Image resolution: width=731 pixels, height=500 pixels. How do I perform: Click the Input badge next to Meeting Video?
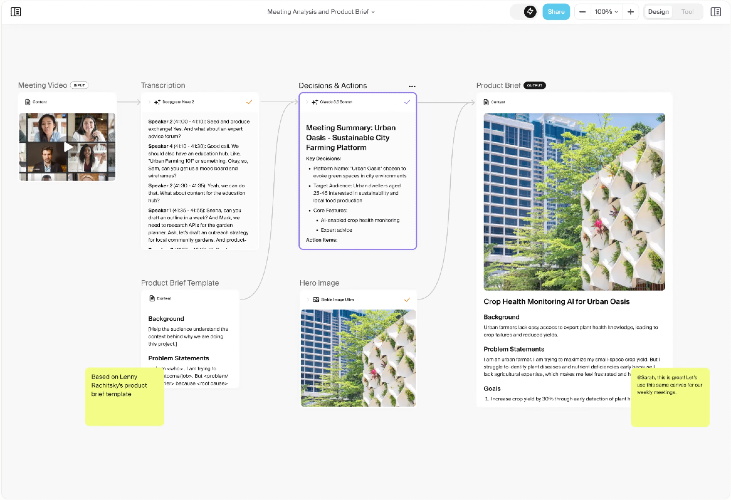click(x=79, y=85)
